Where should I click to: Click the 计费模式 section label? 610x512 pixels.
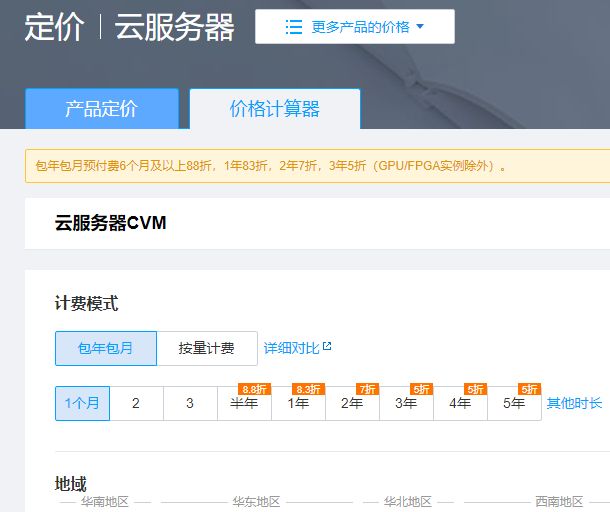(x=86, y=303)
